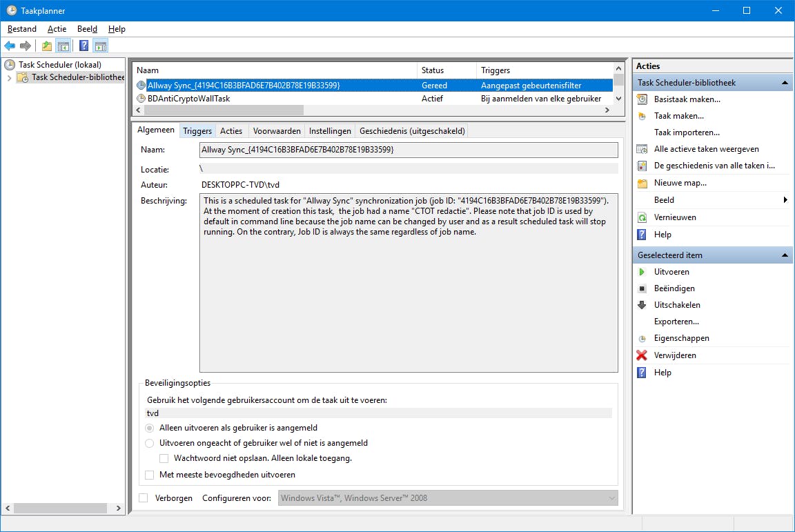Click the Beëindigen stop icon
This screenshot has width=795, height=532.
[642, 288]
